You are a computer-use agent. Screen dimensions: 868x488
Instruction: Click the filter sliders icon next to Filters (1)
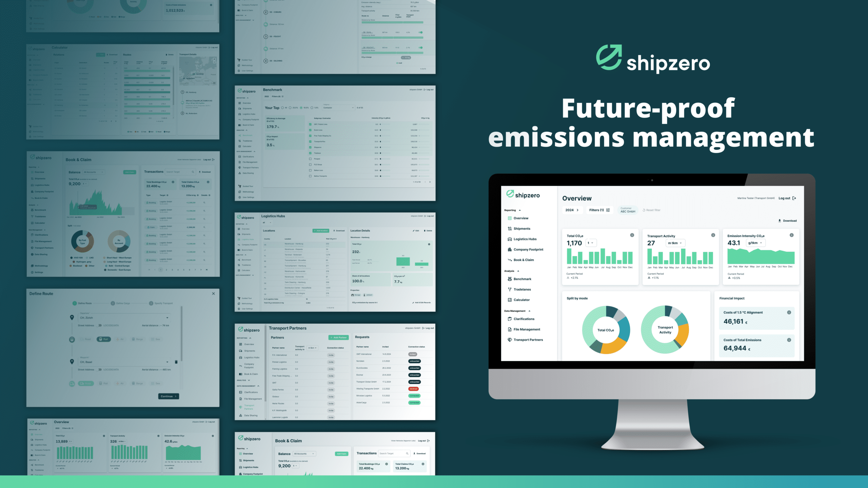(608, 210)
